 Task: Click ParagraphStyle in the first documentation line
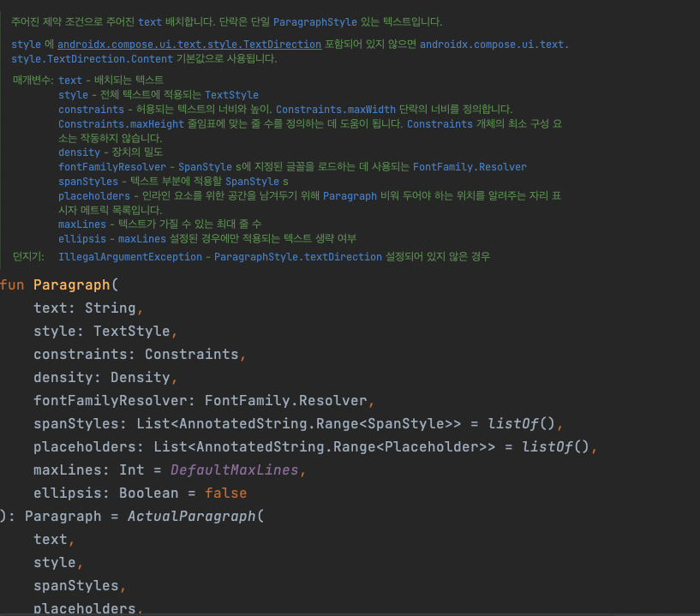[x=315, y=22]
